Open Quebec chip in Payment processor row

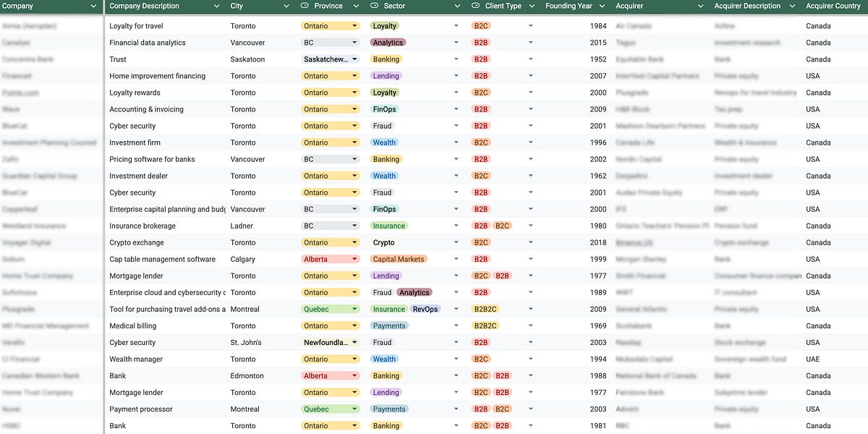[330, 409]
